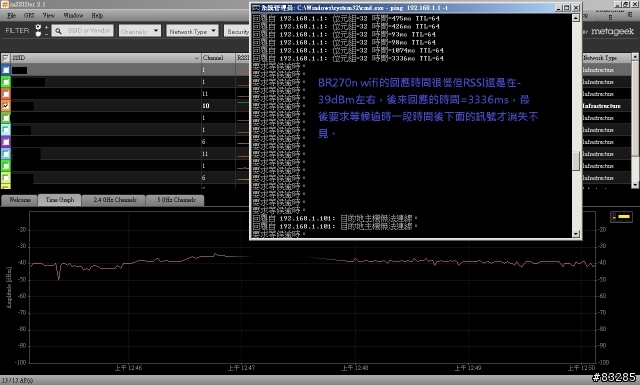This screenshot has height=385, width=640.
Task: Check the purple checkbox on the channel 6 row
Action: 6,142
